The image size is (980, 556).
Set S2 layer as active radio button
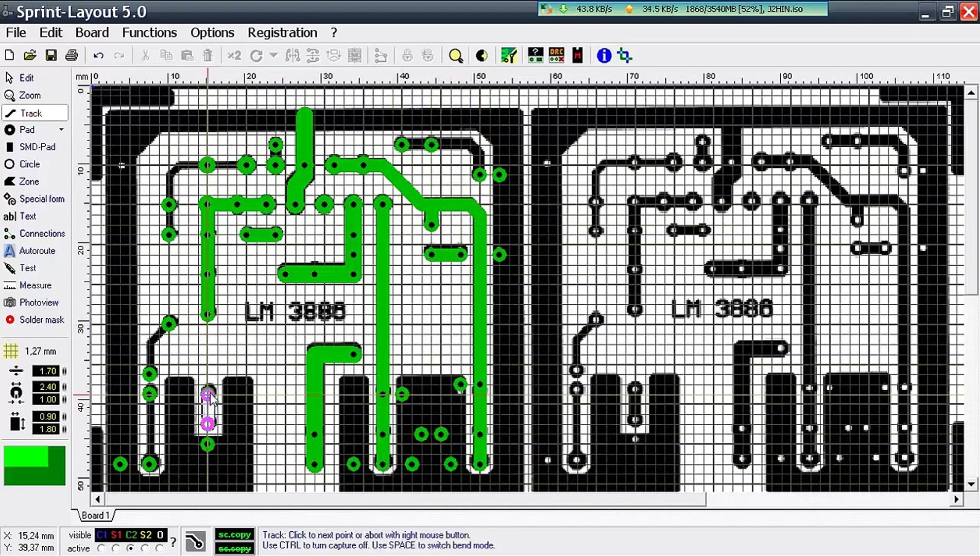coord(145,549)
